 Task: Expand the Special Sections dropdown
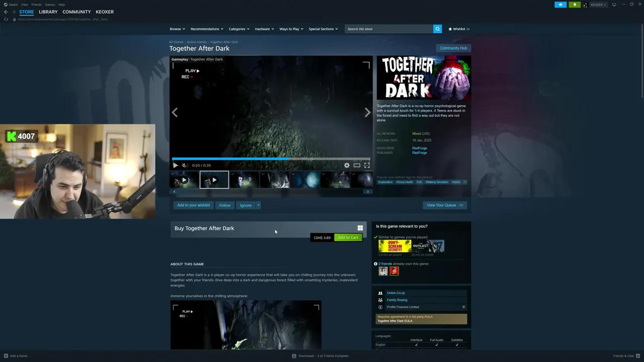point(323,29)
